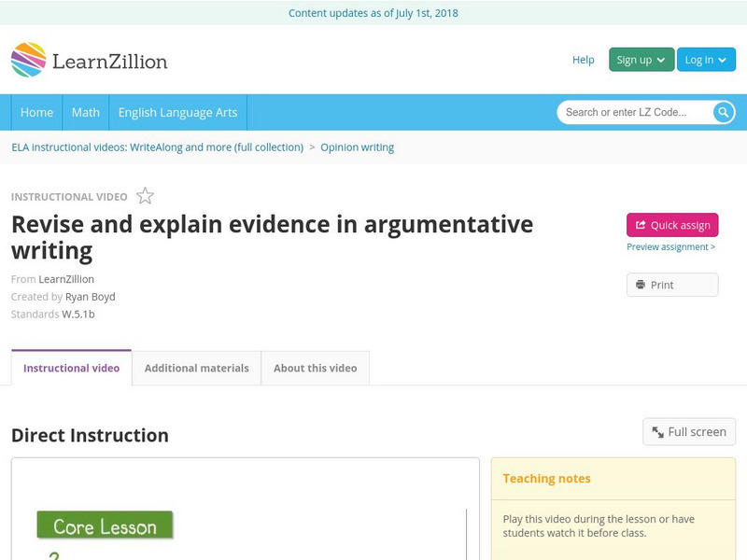
Task: Open the Log in dropdown
Action: coord(705,59)
